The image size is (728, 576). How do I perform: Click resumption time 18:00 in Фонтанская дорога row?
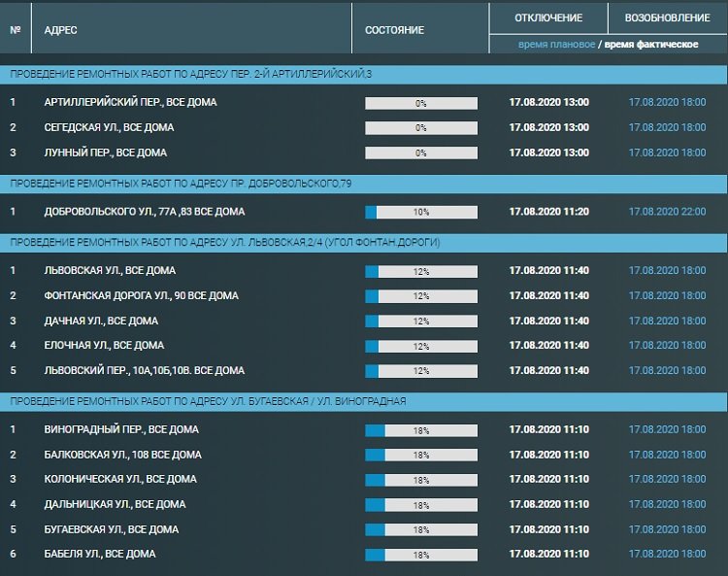(x=667, y=295)
